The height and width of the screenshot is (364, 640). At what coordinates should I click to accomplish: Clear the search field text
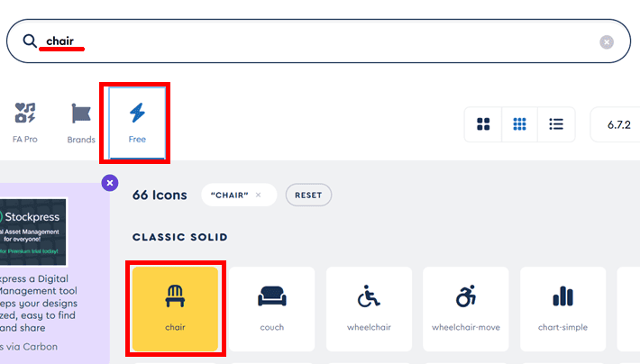(607, 42)
